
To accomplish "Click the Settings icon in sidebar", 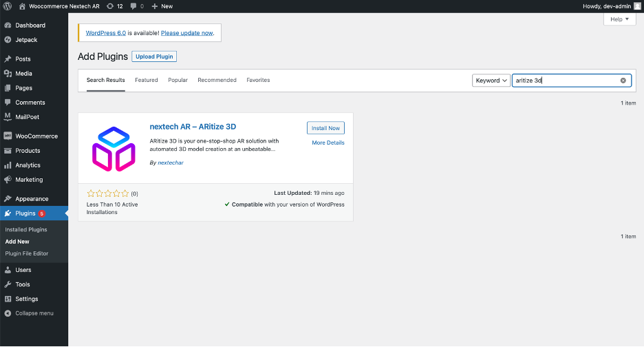I will (8, 299).
